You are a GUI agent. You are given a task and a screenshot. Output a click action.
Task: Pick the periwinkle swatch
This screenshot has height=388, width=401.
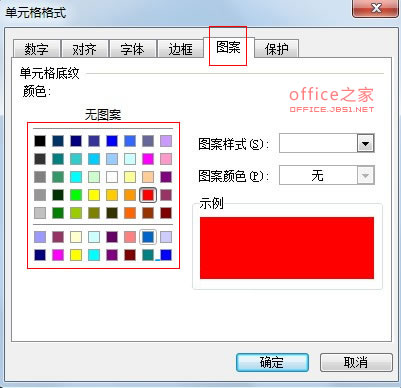click(40, 237)
